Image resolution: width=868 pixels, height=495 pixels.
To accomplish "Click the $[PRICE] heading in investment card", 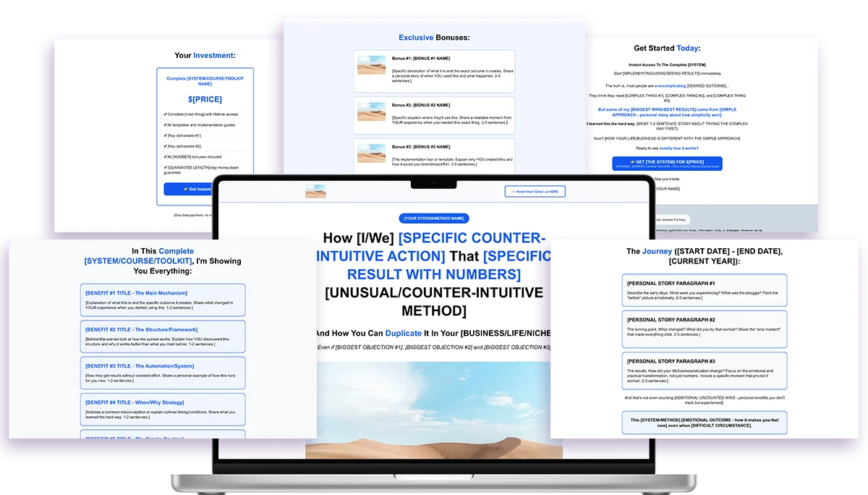I will point(204,99).
